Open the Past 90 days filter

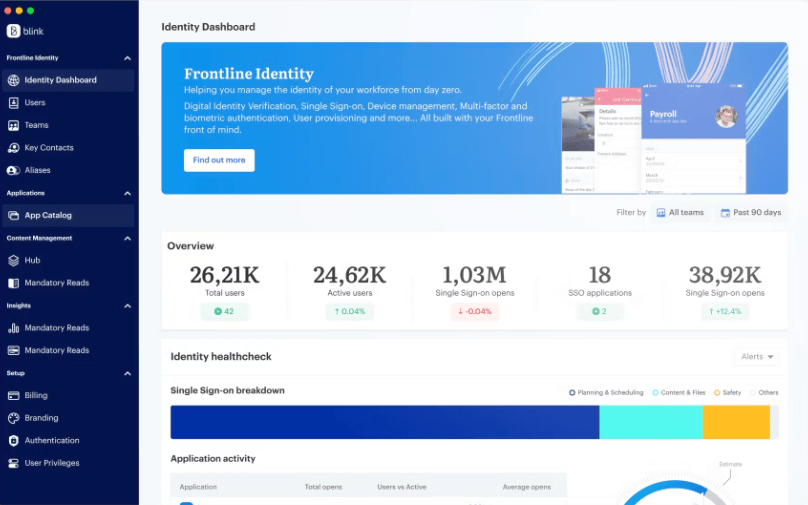(750, 213)
